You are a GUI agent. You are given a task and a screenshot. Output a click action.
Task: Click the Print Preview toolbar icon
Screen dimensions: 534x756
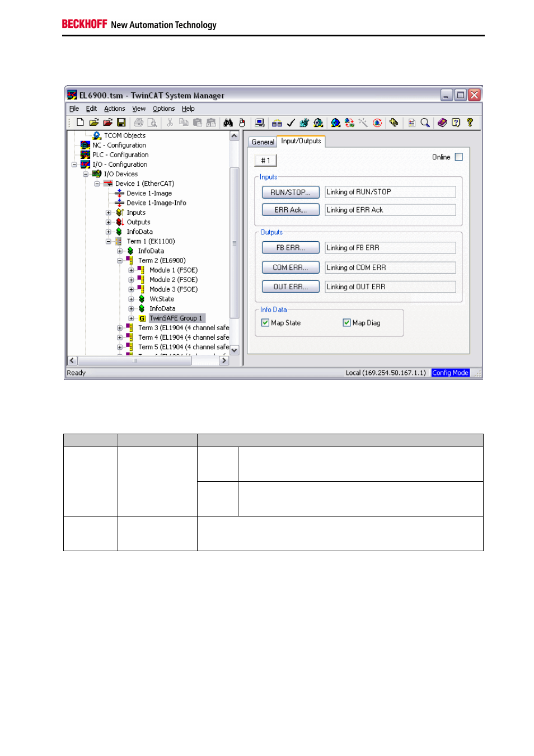coord(152,123)
